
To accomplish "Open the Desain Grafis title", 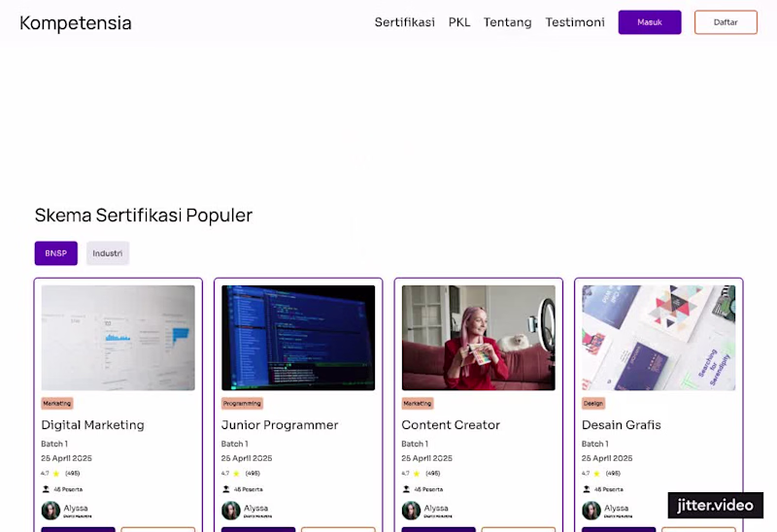I will 621,425.
